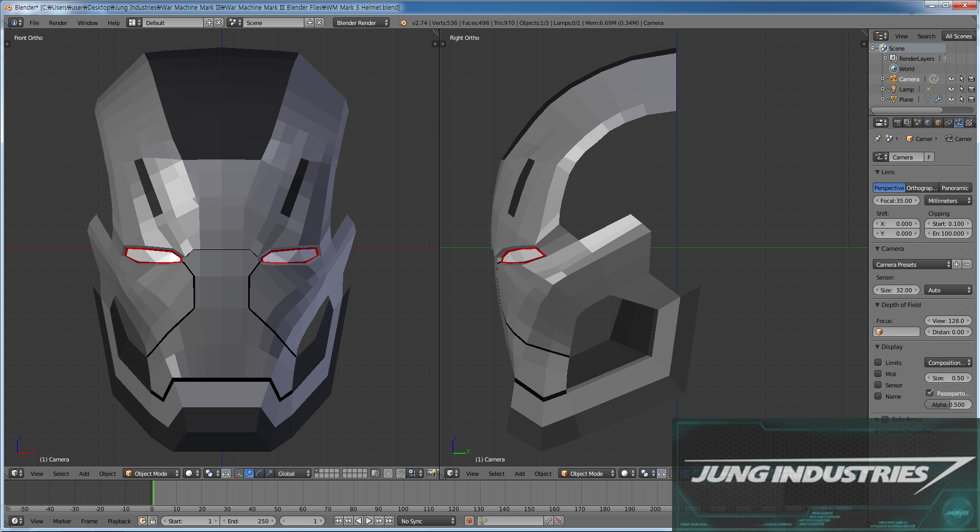
Task: Click the pin icon in properties breadcrumb
Action: pyautogui.click(x=877, y=138)
